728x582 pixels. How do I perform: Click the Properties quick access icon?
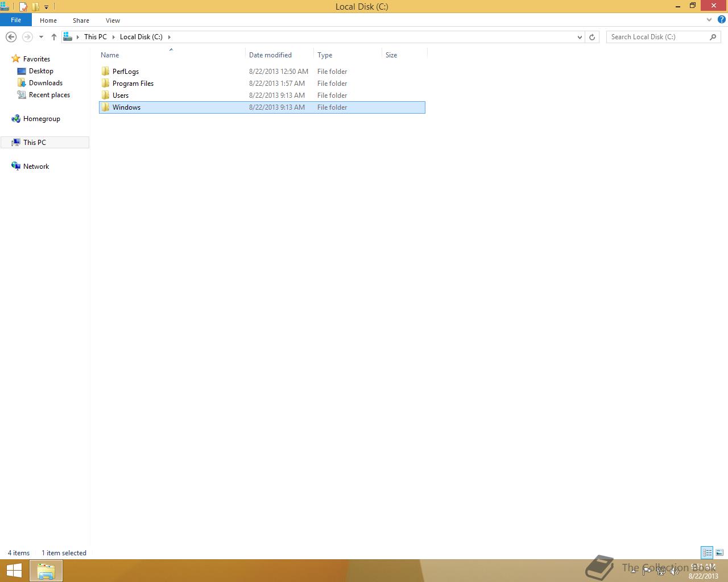coord(23,7)
